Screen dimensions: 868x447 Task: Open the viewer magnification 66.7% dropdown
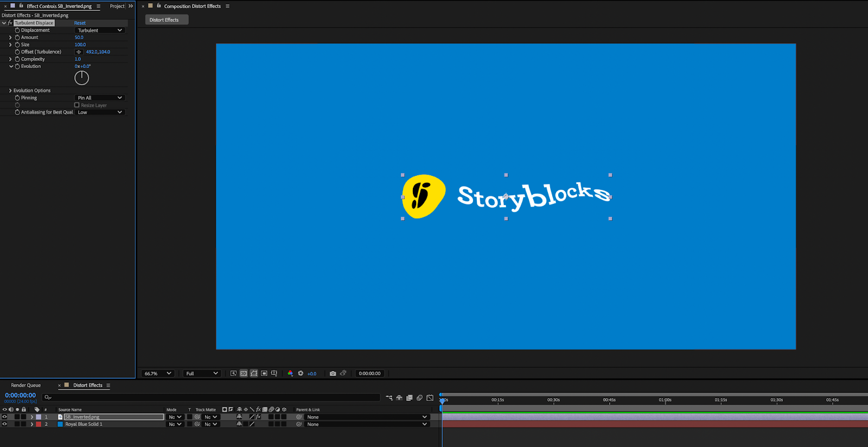click(x=157, y=373)
